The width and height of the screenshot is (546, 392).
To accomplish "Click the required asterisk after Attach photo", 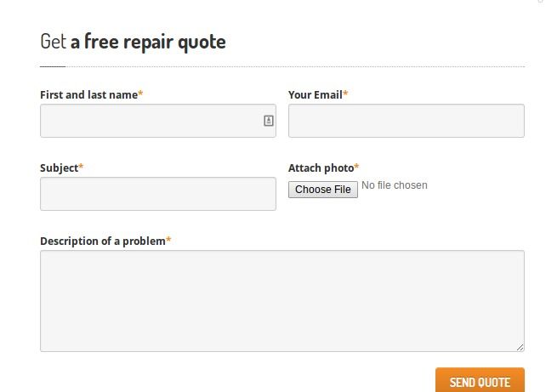I will [356, 167].
